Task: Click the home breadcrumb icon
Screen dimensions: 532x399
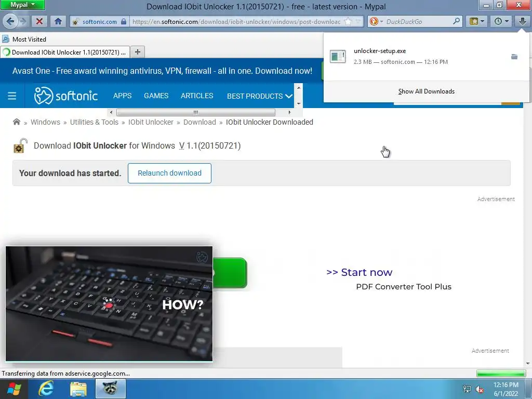Action: click(x=16, y=122)
